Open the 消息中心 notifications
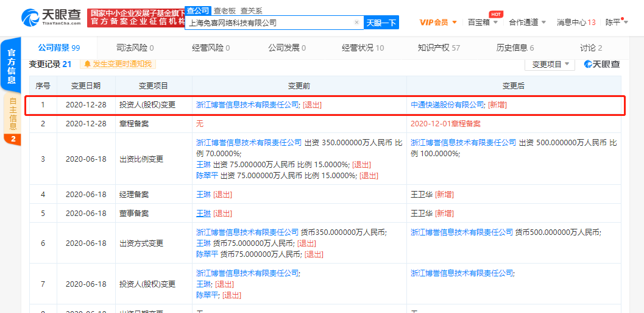This screenshot has width=644, height=313. [x=576, y=23]
